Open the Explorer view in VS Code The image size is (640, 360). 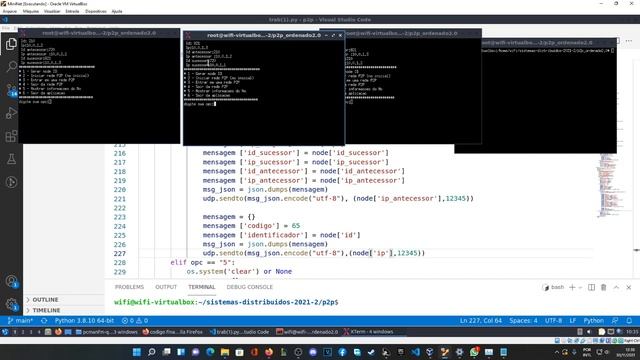click(11, 44)
